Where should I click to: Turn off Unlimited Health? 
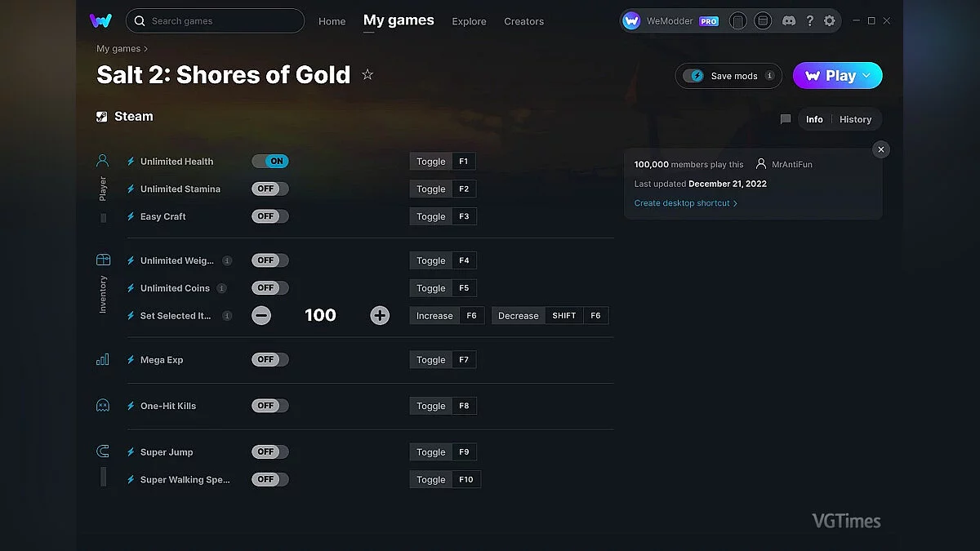coord(270,161)
